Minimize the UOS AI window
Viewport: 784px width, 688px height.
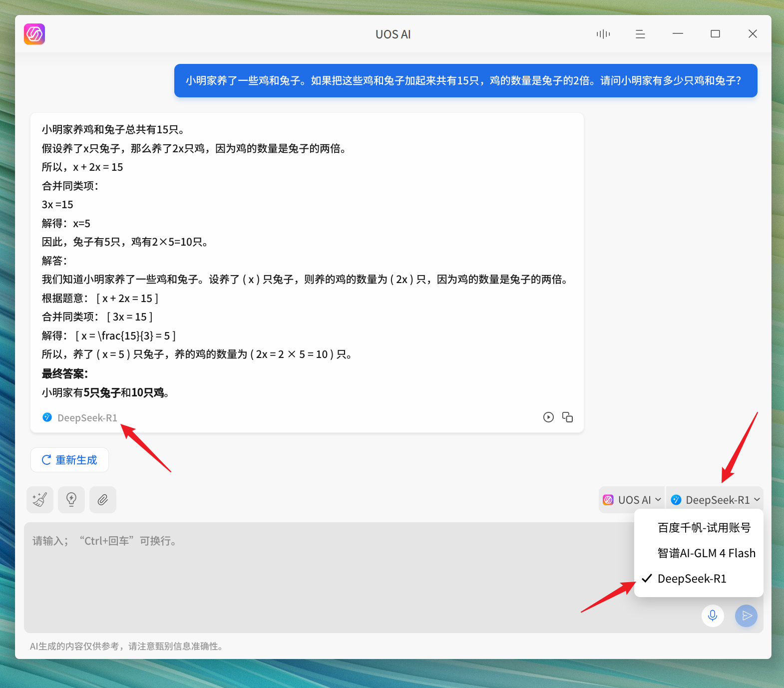(x=678, y=34)
